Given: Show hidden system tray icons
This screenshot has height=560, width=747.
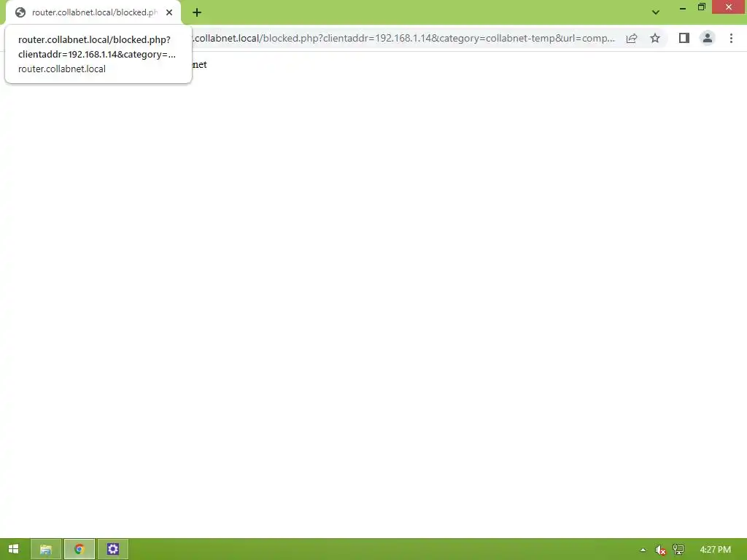Looking at the screenshot, I should pyautogui.click(x=643, y=550).
